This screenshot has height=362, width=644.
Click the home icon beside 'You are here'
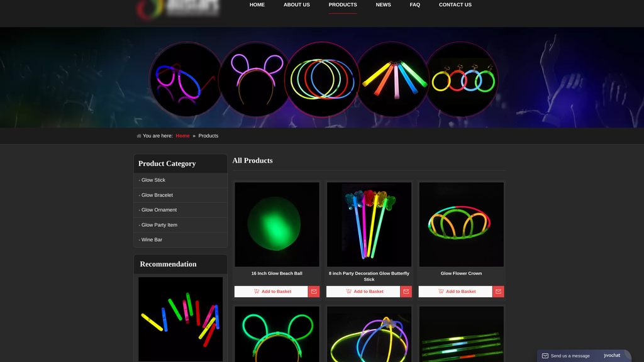(x=139, y=136)
